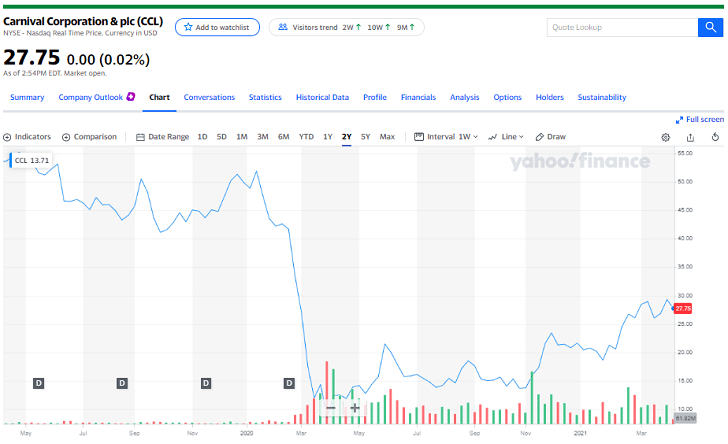The width and height of the screenshot is (728, 444).
Task: Zoom out the chart with minus button
Action: [x=331, y=408]
